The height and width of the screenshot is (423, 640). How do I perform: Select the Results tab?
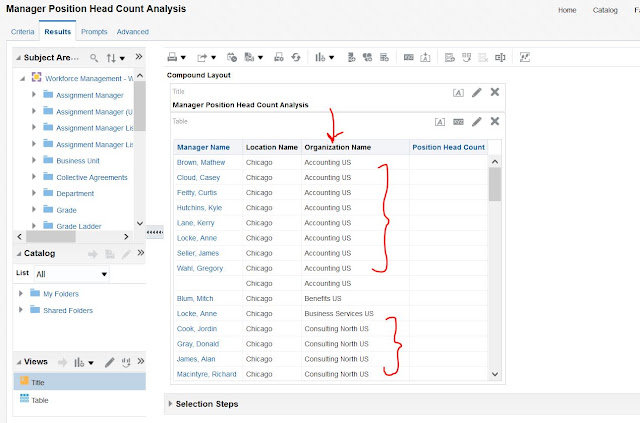58,31
